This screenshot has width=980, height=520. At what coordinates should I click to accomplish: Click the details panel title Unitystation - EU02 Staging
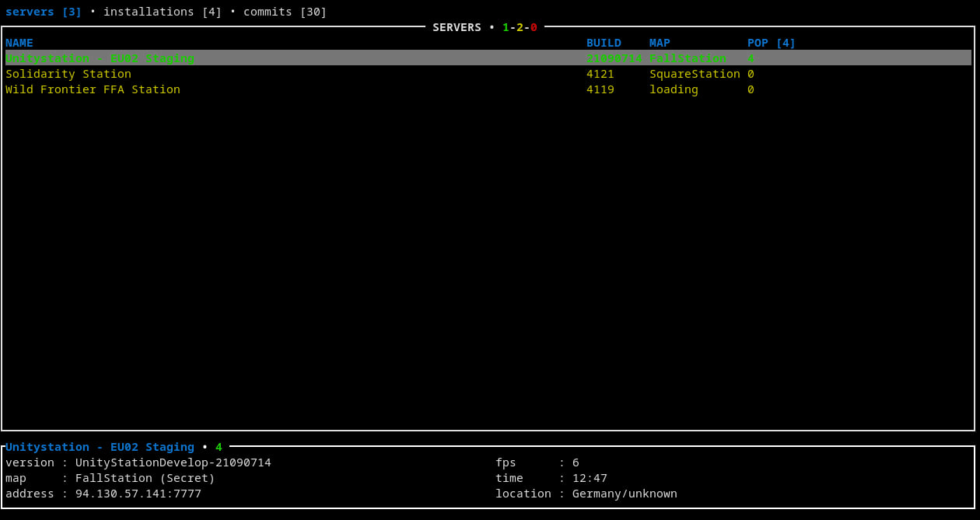[x=100, y=447]
